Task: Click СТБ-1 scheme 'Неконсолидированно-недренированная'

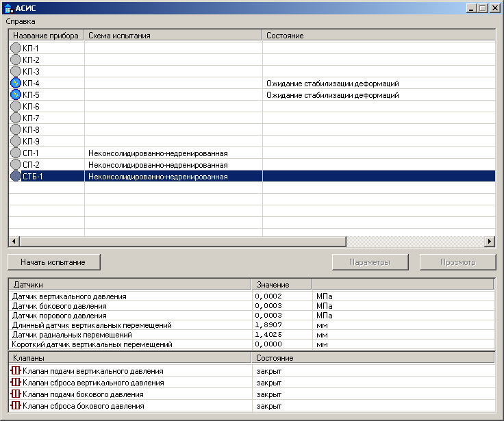Action: 157,177
